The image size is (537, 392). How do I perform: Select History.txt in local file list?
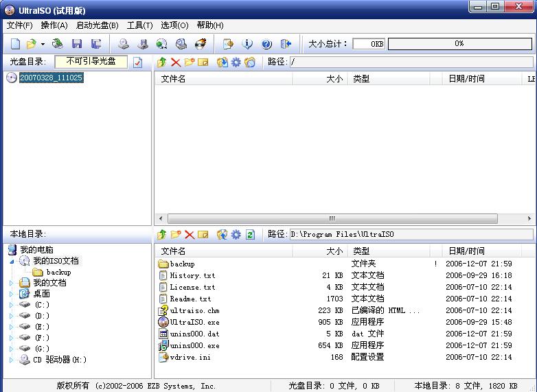coord(192,275)
